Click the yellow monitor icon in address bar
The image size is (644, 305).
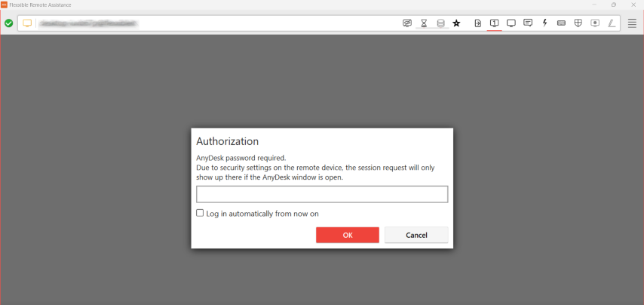coord(27,23)
